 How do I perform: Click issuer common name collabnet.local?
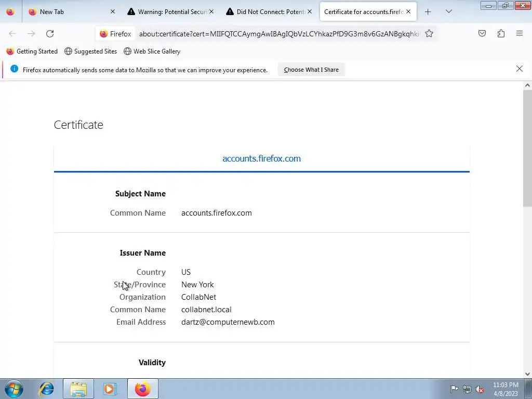(x=206, y=310)
